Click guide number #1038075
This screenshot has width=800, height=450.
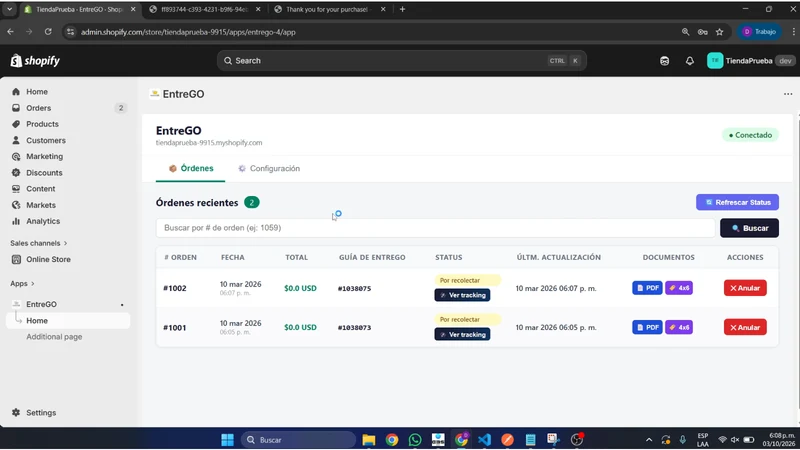[354, 289]
